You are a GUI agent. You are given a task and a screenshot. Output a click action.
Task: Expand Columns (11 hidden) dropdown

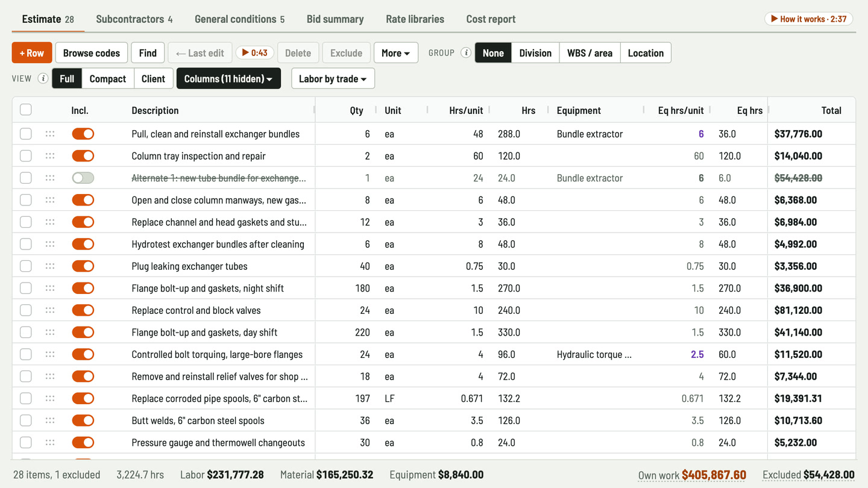tap(228, 79)
